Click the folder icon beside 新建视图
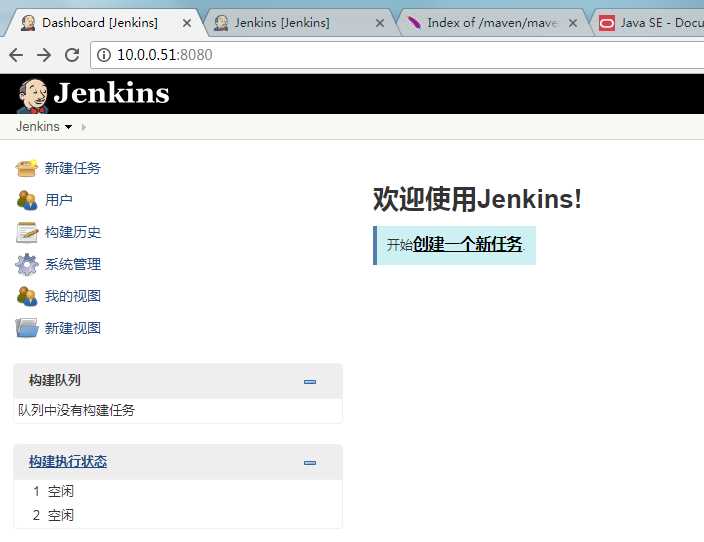 [x=26, y=328]
